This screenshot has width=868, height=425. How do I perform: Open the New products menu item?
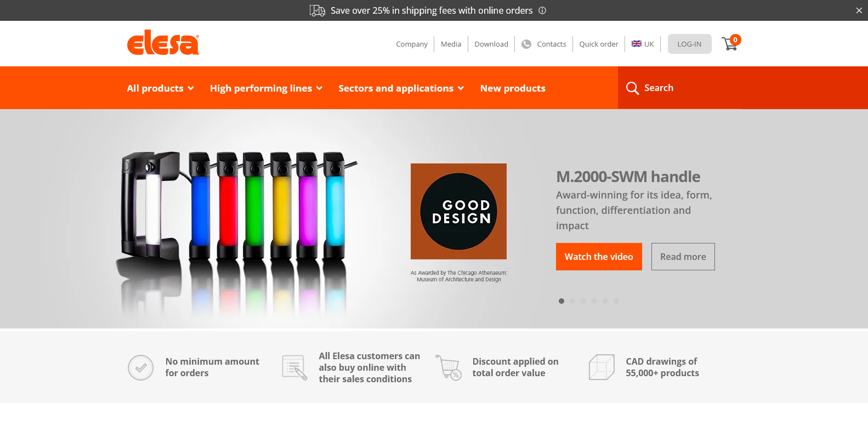point(513,88)
